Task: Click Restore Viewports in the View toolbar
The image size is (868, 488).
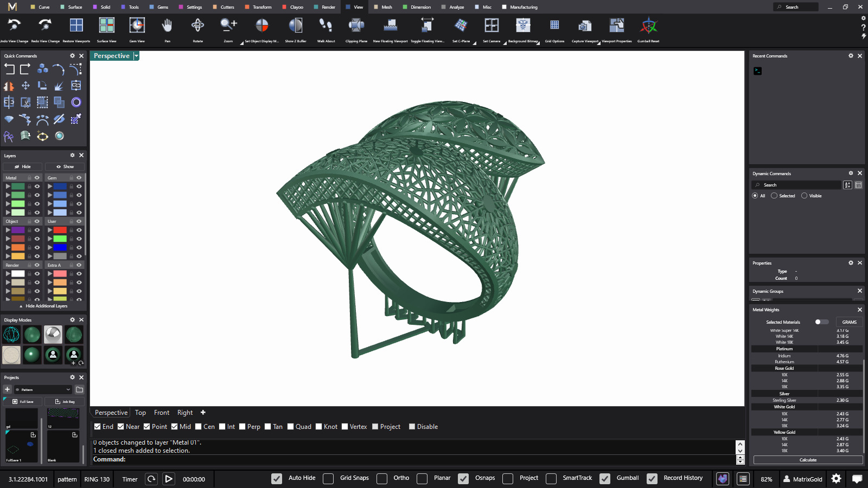Action: [x=76, y=25]
